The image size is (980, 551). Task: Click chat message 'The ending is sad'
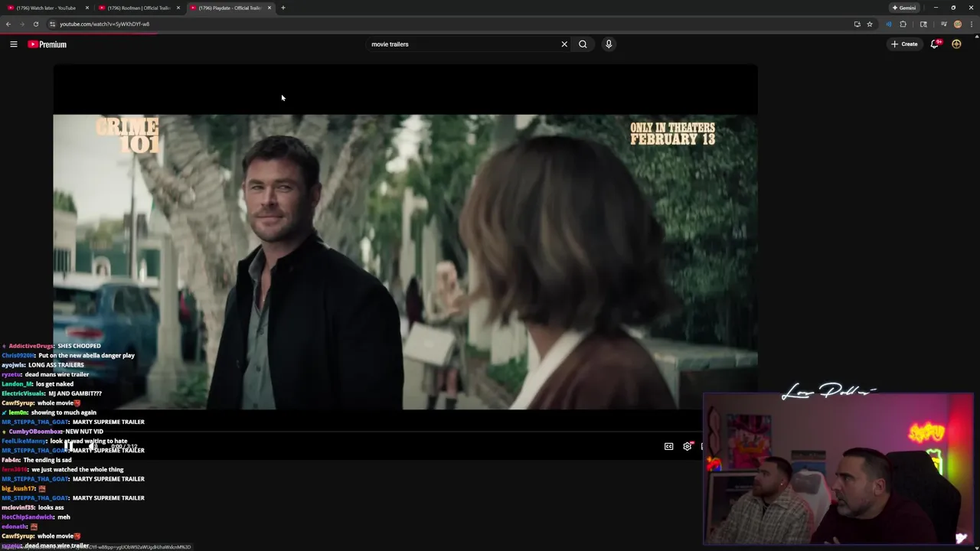click(x=47, y=460)
